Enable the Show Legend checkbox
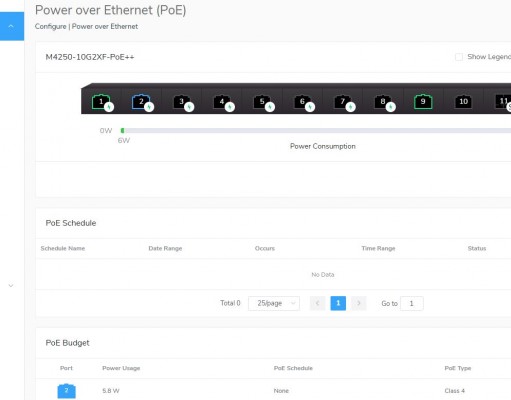This screenshot has width=511, height=400. [459, 57]
